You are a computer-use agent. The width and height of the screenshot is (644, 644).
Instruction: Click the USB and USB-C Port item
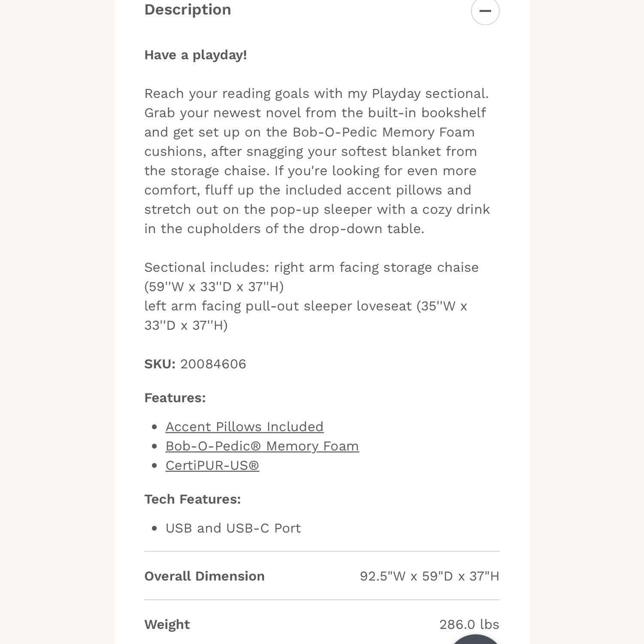point(233,528)
